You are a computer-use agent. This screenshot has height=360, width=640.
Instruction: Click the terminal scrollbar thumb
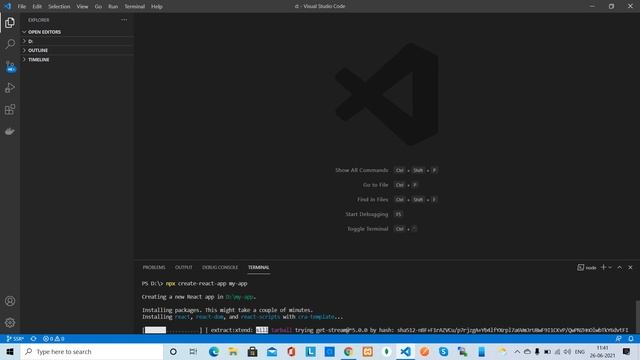(x=637, y=317)
